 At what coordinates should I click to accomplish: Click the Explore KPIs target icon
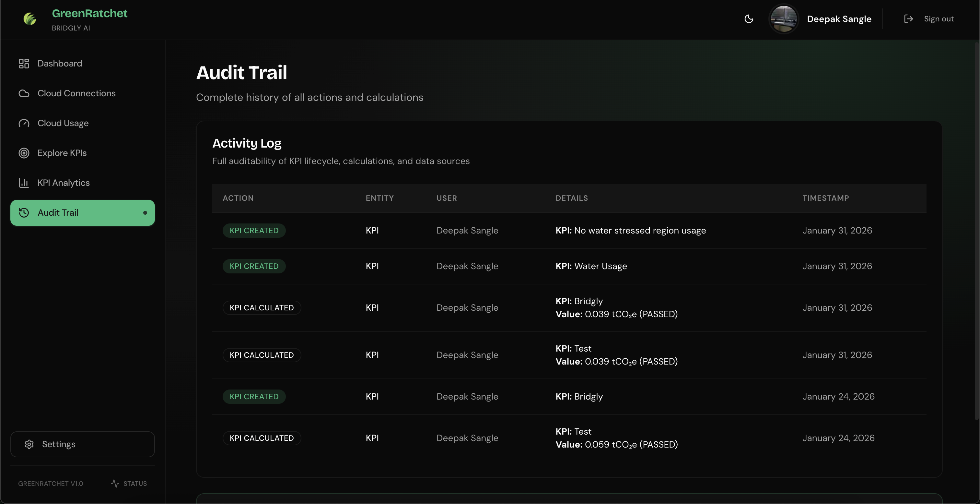[24, 153]
